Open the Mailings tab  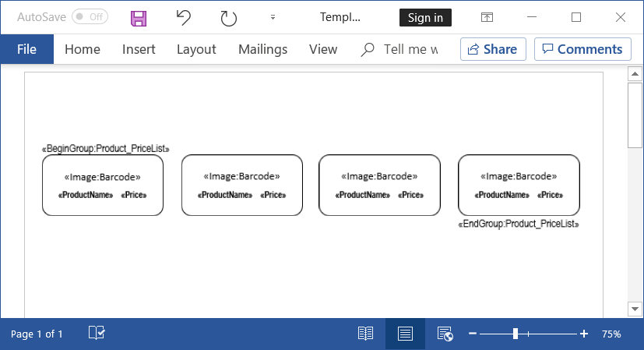[x=262, y=49]
